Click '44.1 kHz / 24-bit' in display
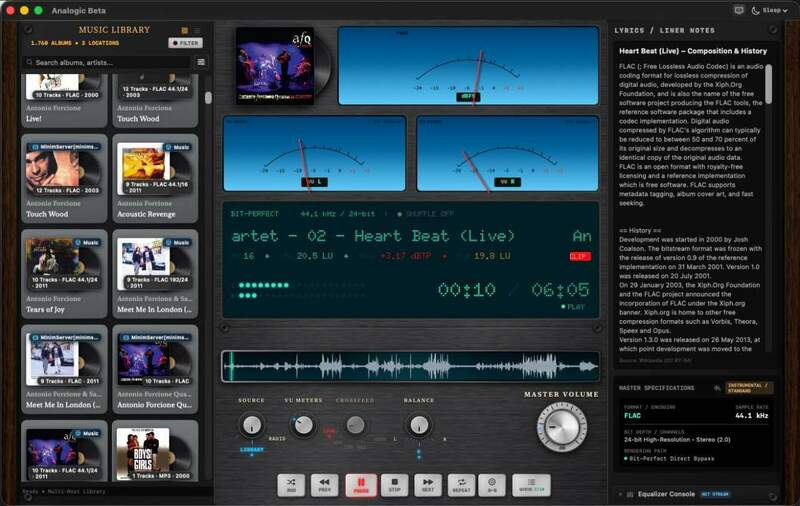This screenshot has height=506, width=800. pos(338,214)
